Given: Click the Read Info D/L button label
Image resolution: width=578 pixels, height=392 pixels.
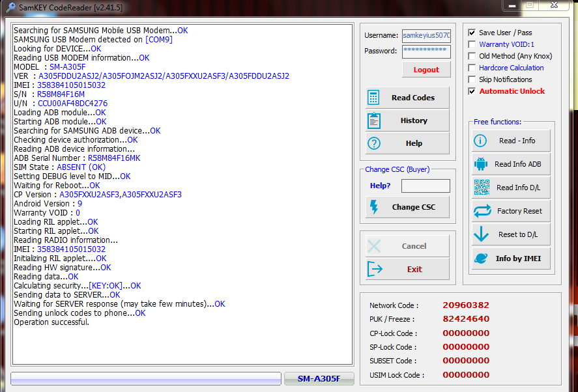Looking at the screenshot, I should (x=518, y=188).
